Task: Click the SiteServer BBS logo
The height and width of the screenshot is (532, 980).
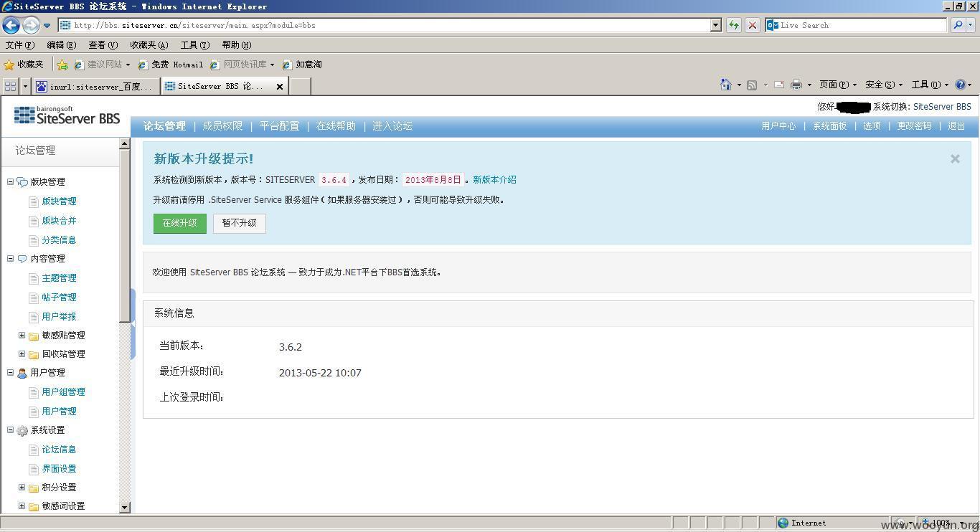Action: 67,115
